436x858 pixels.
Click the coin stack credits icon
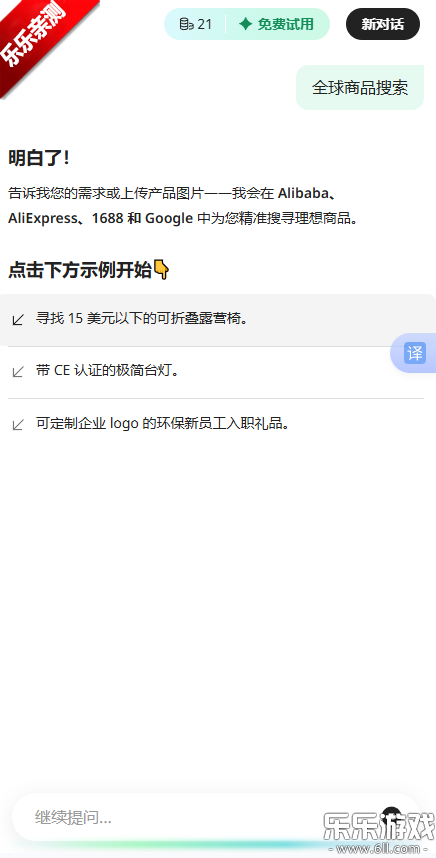pyautogui.click(x=187, y=24)
